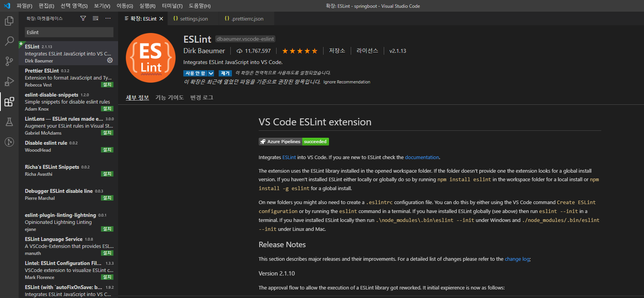This screenshot has height=298, width=644.
Task: Select Prettier ESLint list entry
Action: point(68,77)
